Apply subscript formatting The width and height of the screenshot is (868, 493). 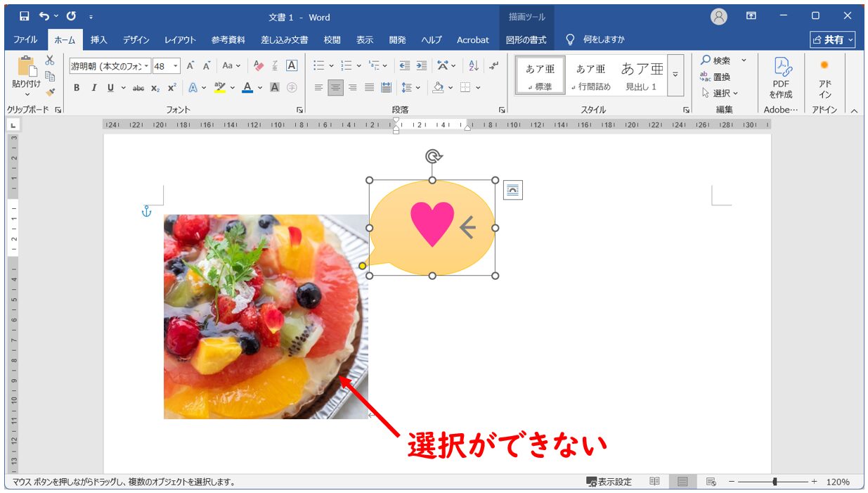pyautogui.click(x=155, y=88)
